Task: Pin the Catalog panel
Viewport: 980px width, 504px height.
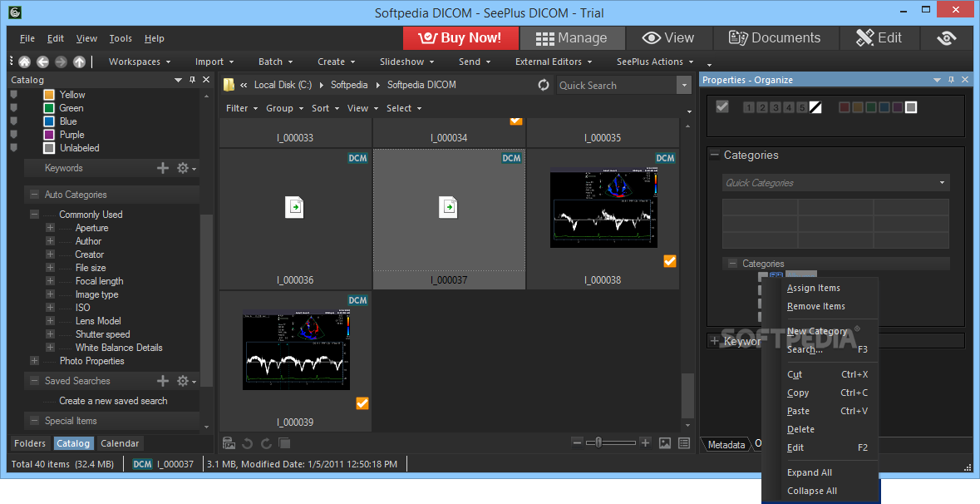Action: 193,79
